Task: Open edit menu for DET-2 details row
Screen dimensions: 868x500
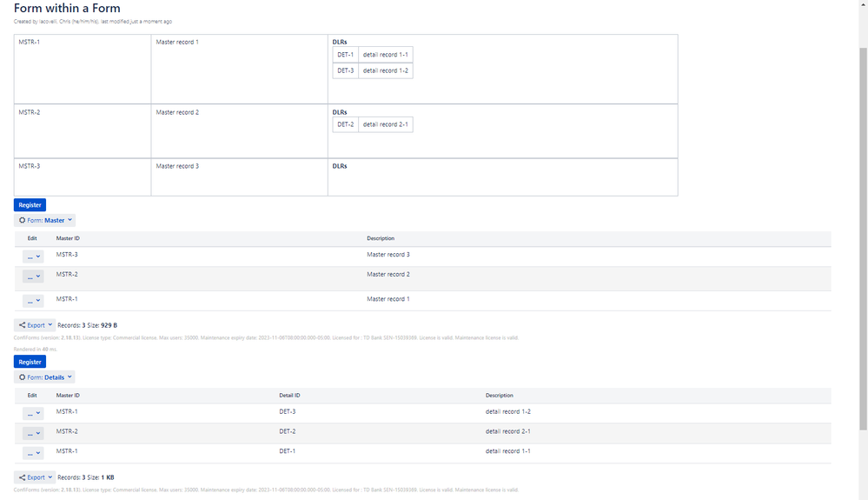Action: coord(33,433)
